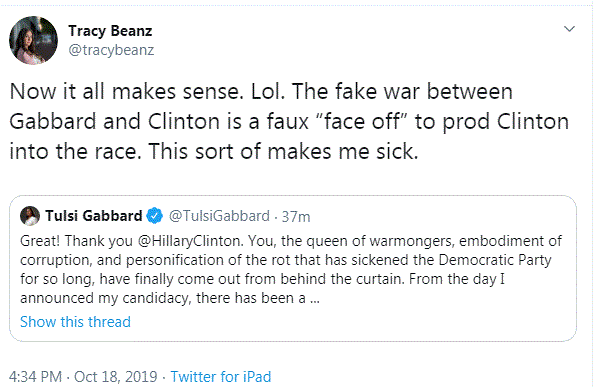Click the quoted tweet body text
The image size is (594, 387).
pos(291,269)
